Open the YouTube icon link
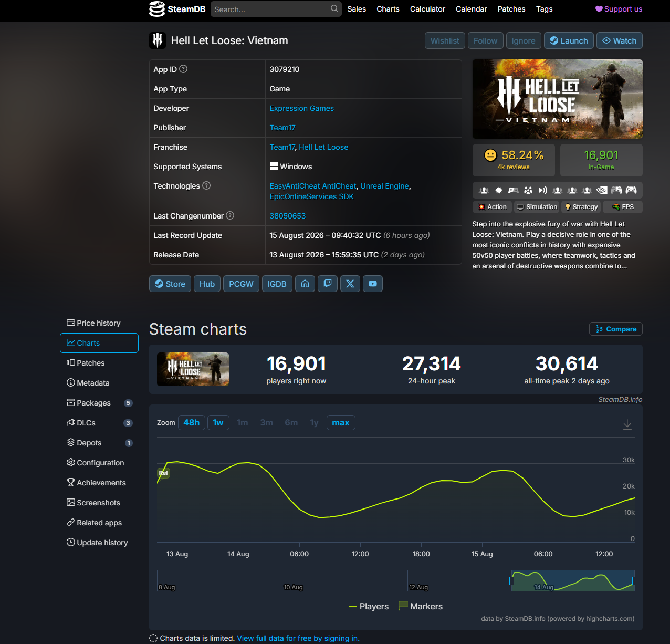Image resolution: width=670 pixels, height=644 pixels. (373, 284)
